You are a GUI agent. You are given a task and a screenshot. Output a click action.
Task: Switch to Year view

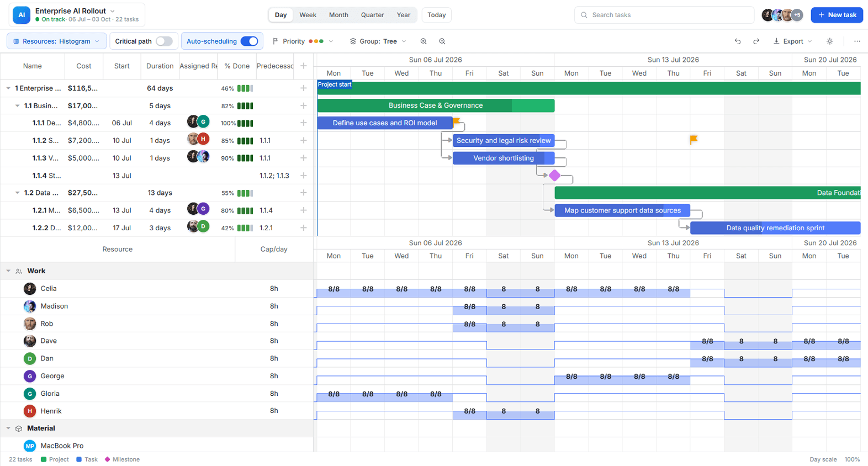[x=404, y=15]
